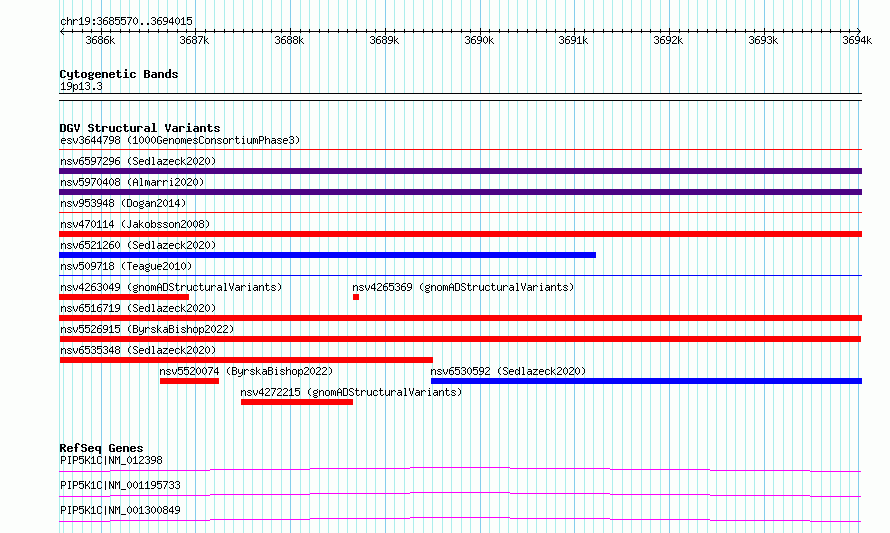Open variant nsv6521260 label

pyautogui.click(x=138, y=245)
